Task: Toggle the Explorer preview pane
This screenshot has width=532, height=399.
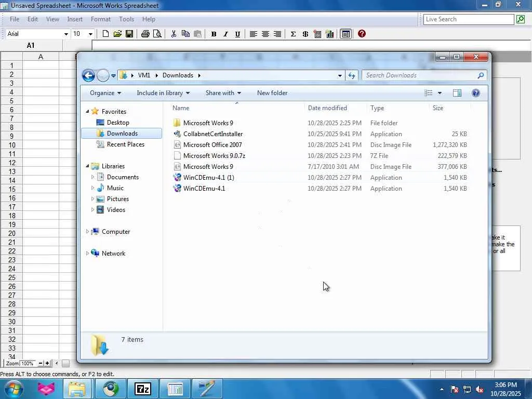Action: (x=457, y=93)
